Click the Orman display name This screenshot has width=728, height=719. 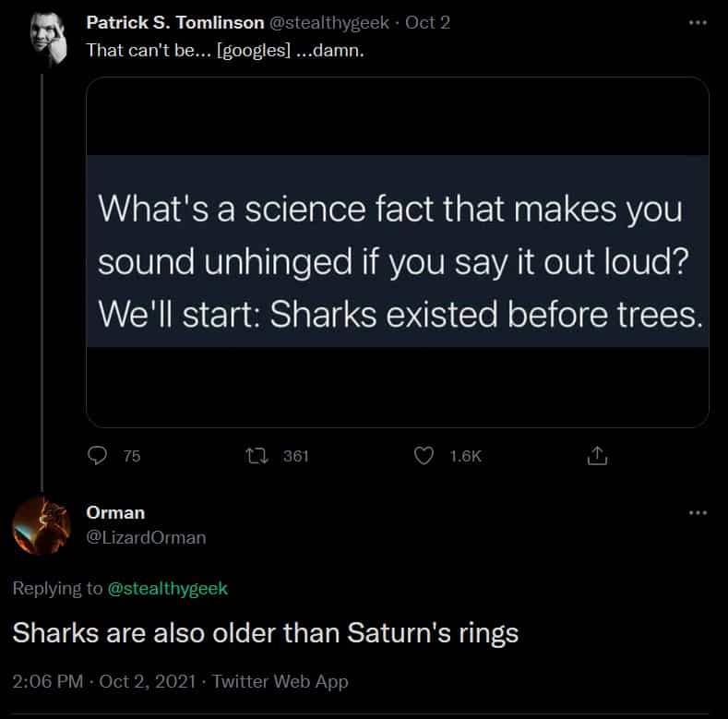click(x=115, y=512)
